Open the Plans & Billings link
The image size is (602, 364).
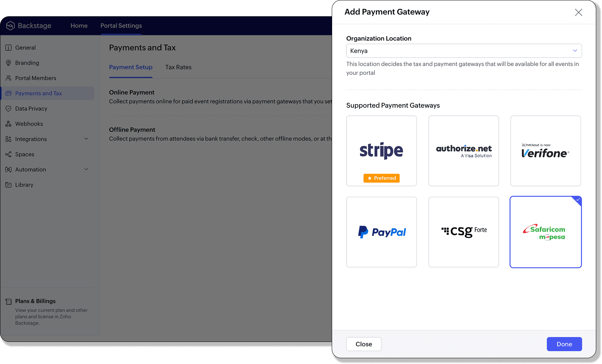35,301
